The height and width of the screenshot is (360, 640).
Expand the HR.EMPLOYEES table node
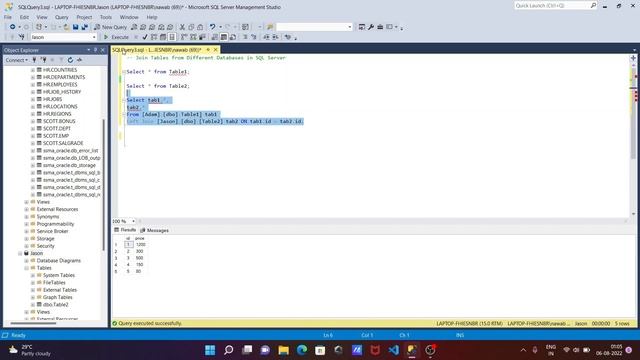tap(33, 84)
